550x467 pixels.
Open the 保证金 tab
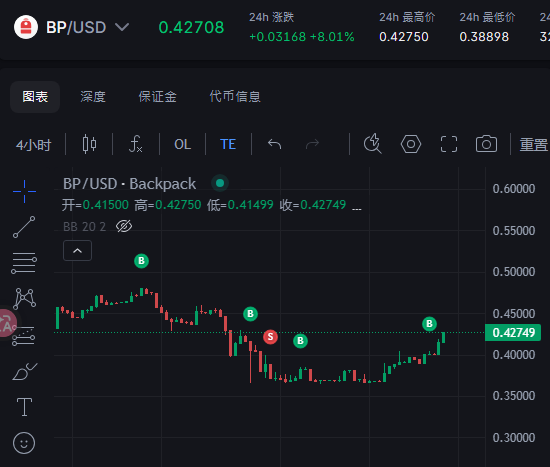(157, 96)
